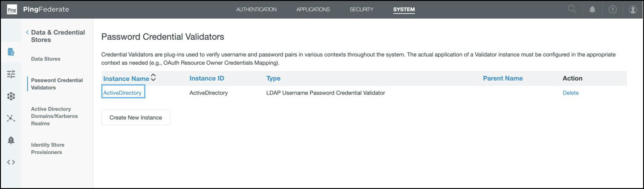The width and height of the screenshot is (644, 189).
Task: Open the code brackets sidebar icon
Action: pos(11,162)
